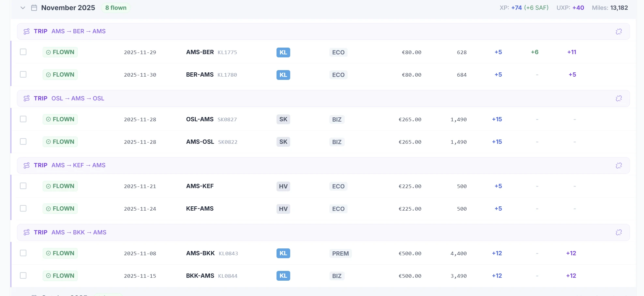Check the AMS-BER flight row checkbox
Screen dimensions: 644x296
(x=23, y=52)
